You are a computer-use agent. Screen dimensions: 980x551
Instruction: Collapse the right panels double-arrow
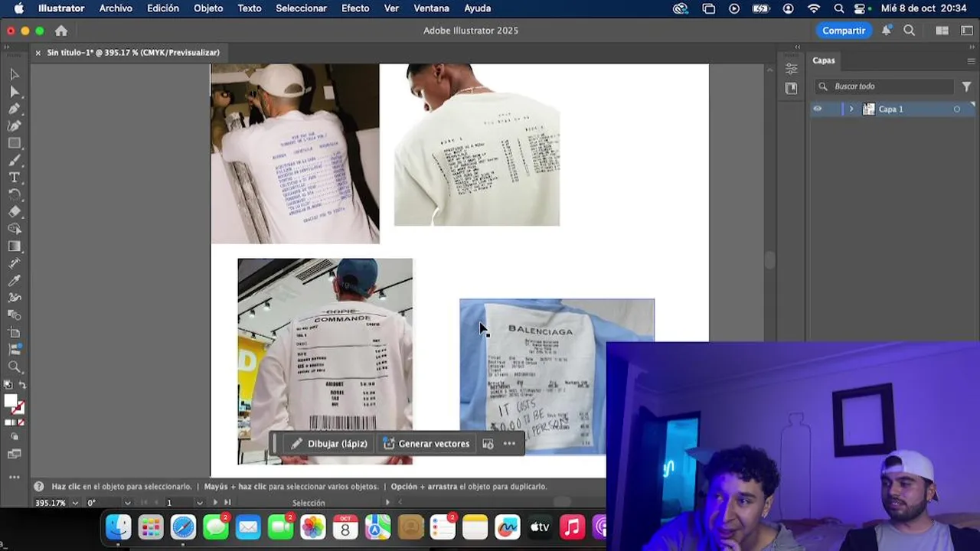click(972, 46)
